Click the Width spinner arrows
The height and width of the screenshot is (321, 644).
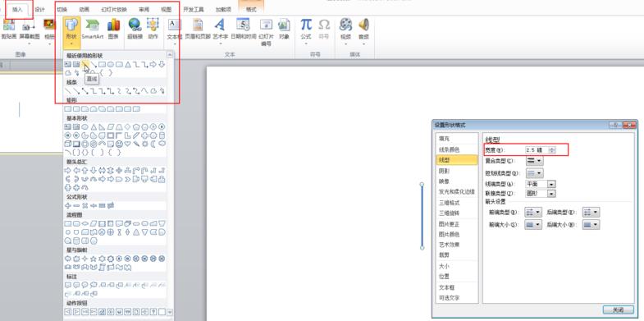pos(551,150)
